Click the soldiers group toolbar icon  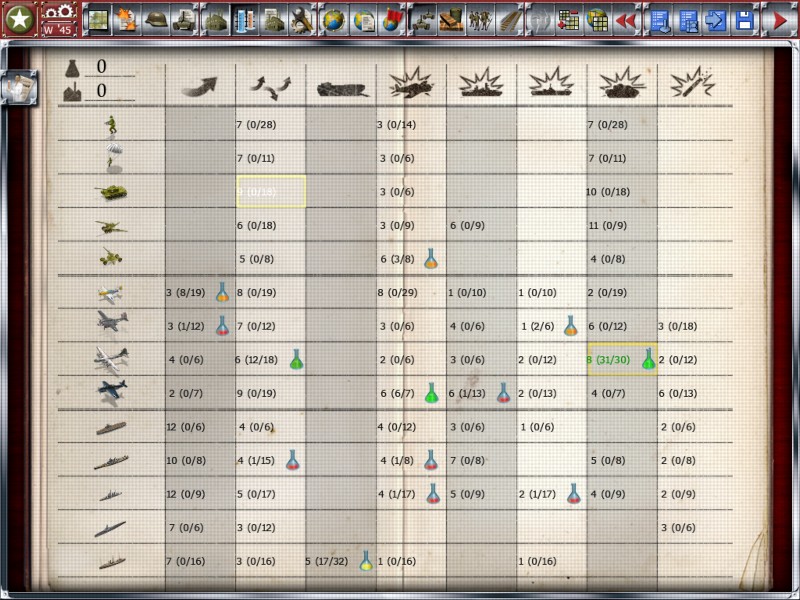click(x=481, y=20)
